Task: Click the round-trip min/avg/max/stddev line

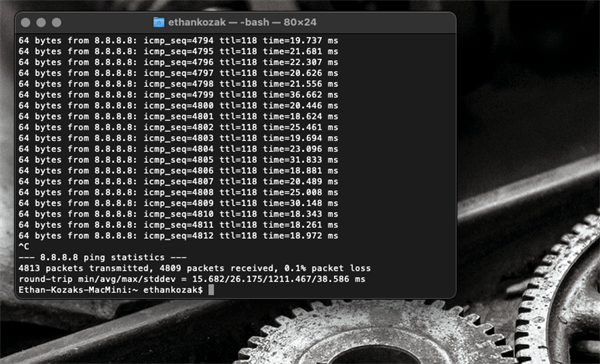Action: tap(192, 279)
